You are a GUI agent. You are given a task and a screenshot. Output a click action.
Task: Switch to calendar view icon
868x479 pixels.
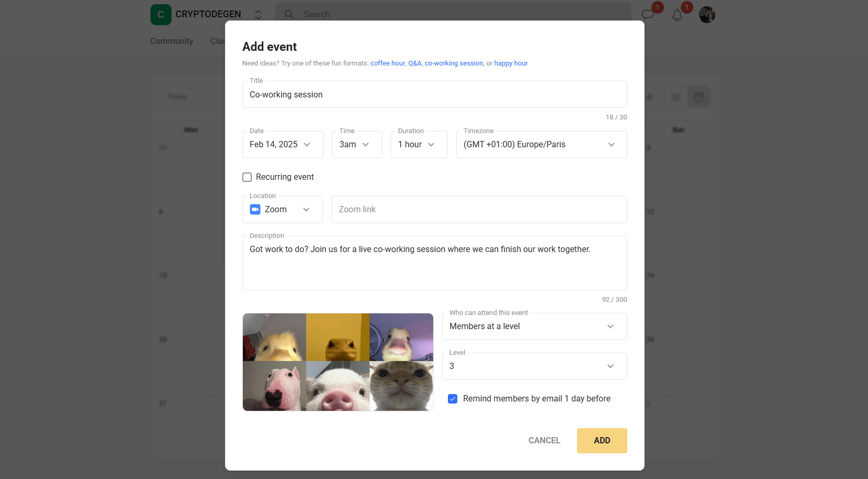coord(699,97)
